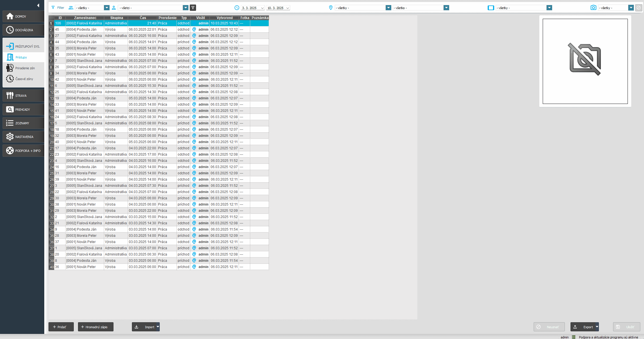Select Priradenie zón submenu item
The image size is (644, 339).
coord(25,68)
